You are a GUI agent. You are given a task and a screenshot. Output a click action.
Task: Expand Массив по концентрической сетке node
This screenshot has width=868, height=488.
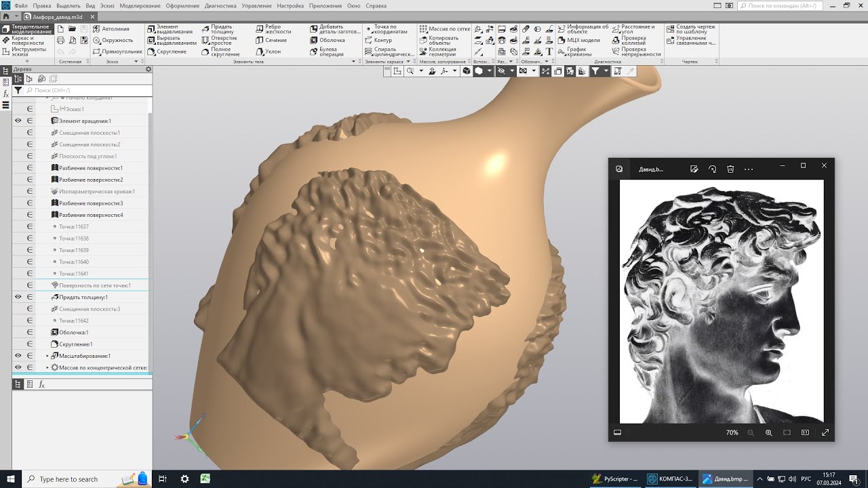[x=47, y=367]
